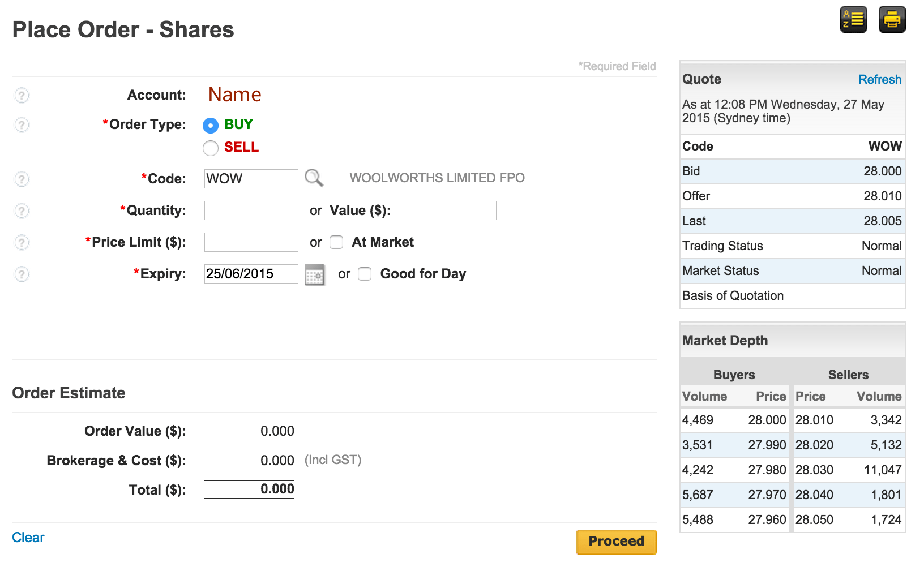924x584 pixels.
Task: Select the BUY order type radio button
Action: point(211,125)
